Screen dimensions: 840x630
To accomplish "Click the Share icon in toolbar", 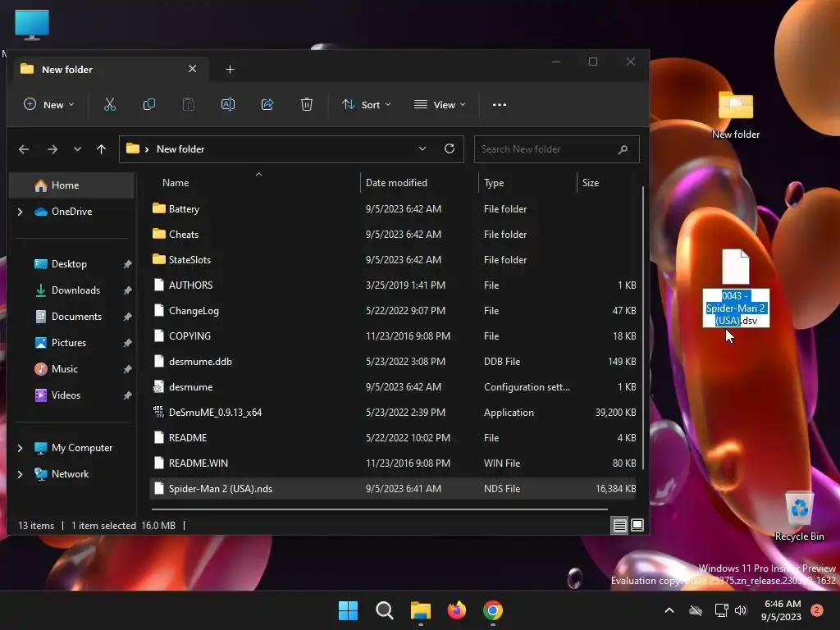I will tap(267, 104).
